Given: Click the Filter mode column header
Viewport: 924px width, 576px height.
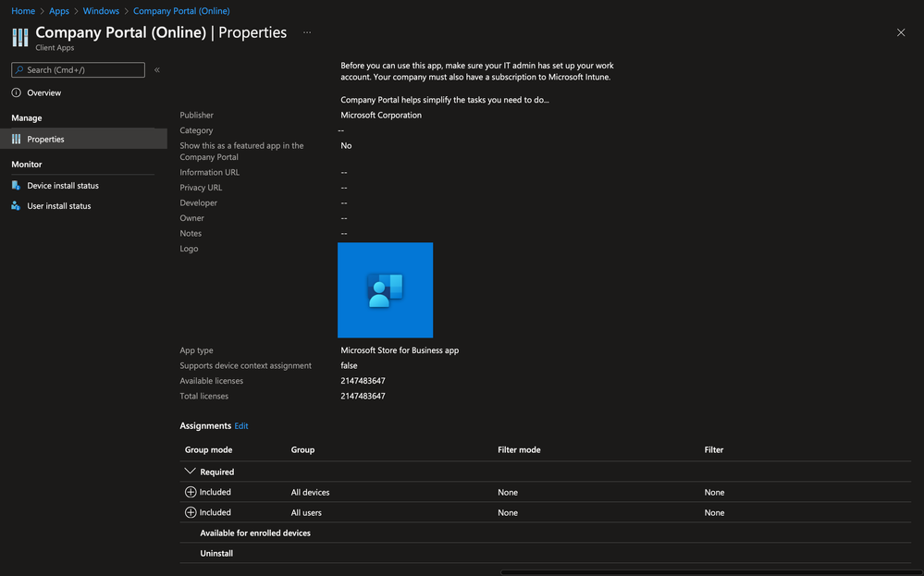Looking at the screenshot, I should [519, 449].
